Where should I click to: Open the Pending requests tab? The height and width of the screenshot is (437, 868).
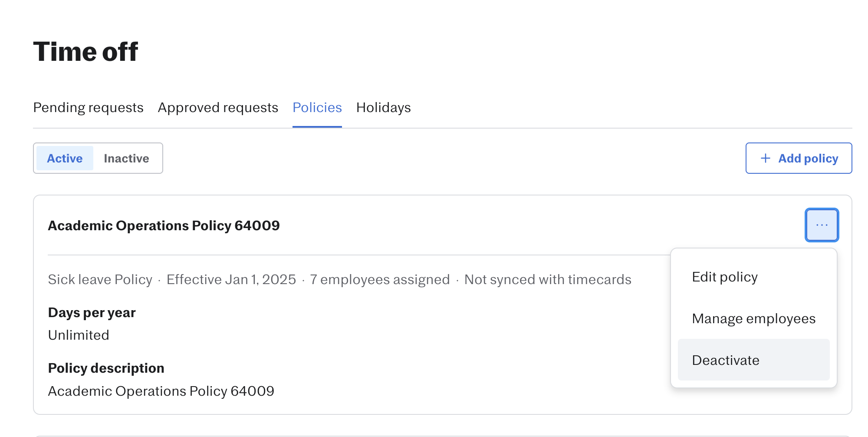point(88,107)
